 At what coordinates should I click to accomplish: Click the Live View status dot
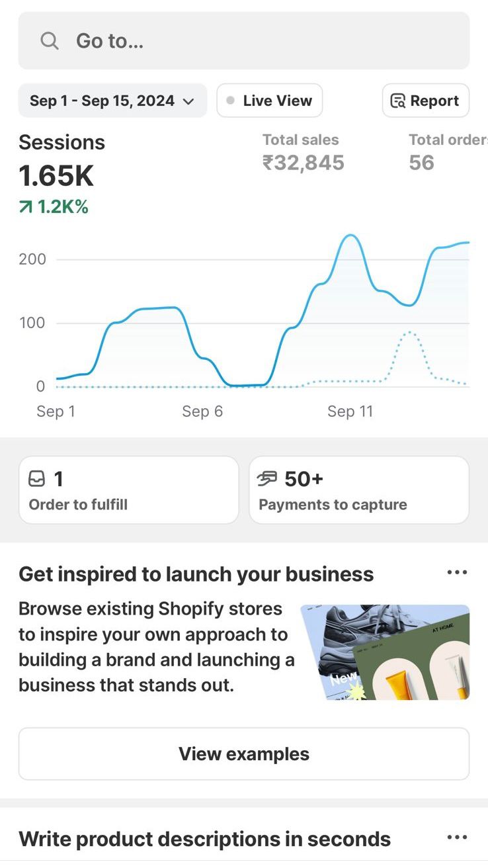coord(230,101)
